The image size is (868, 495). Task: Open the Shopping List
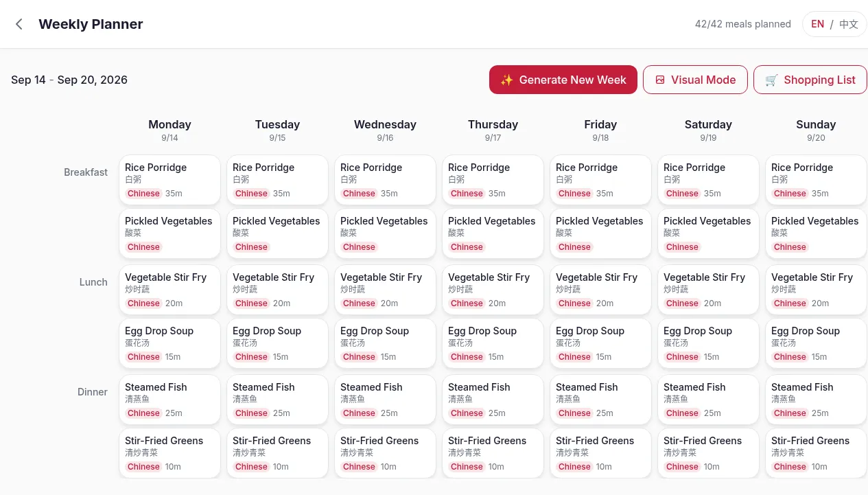click(x=810, y=80)
